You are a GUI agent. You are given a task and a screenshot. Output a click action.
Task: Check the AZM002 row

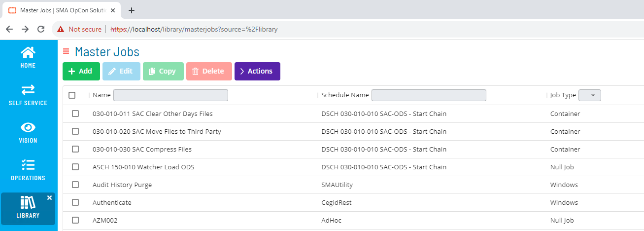point(75,220)
